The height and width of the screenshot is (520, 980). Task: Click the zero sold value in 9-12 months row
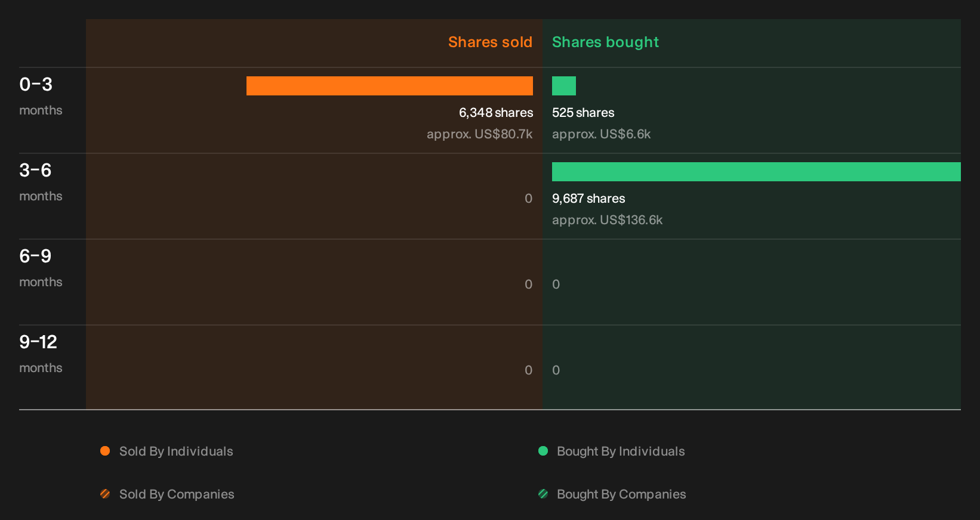[x=528, y=370]
